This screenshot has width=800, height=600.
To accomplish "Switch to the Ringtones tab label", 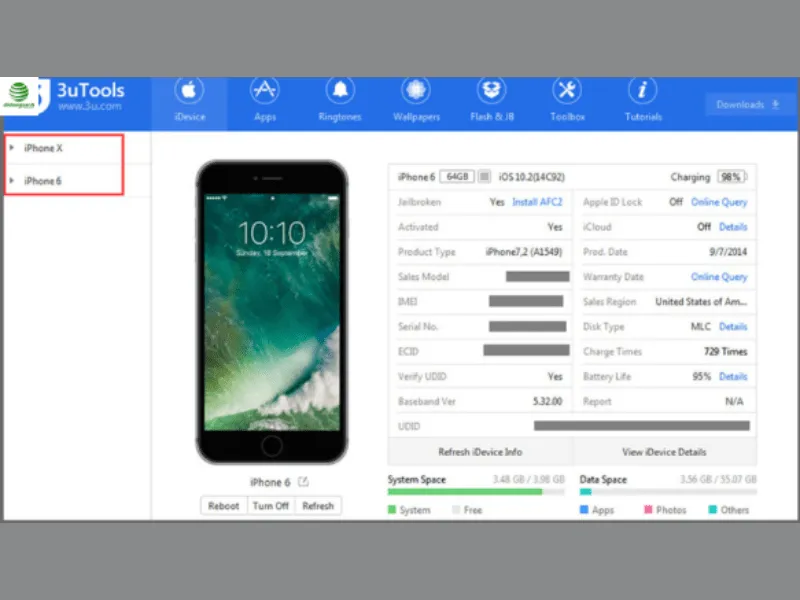I will coord(340,117).
